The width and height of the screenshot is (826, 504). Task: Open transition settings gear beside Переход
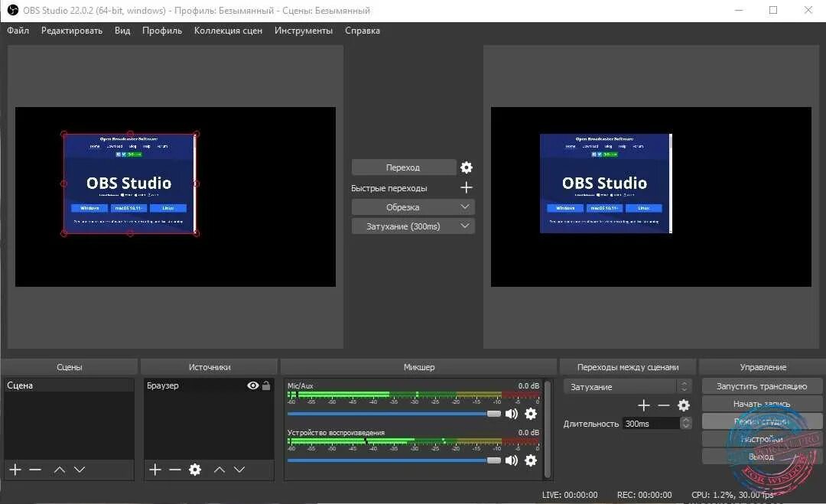(x=467, y=167)
